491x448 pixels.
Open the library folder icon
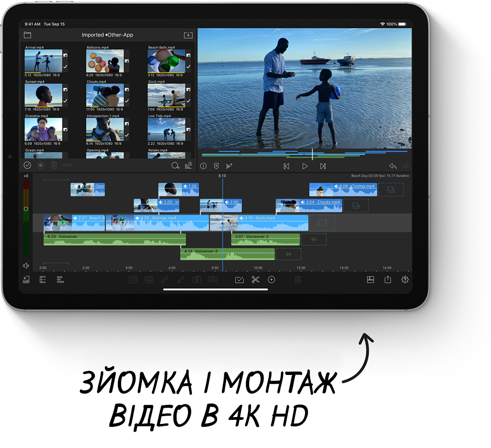tap(27, 35)
